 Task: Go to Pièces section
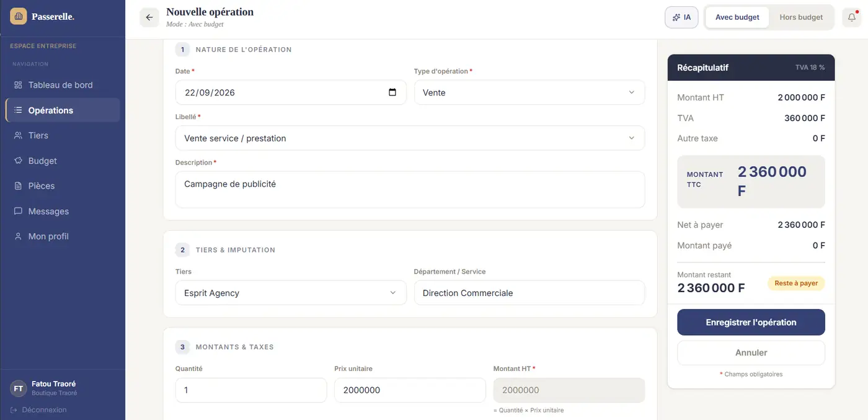pyautogui.click(x=63, y=186)
